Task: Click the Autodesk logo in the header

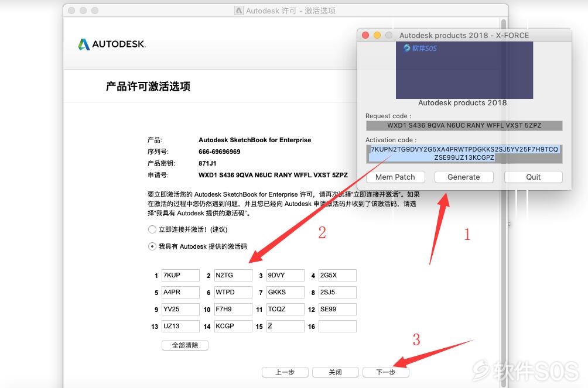Action: tap(112, 44)
